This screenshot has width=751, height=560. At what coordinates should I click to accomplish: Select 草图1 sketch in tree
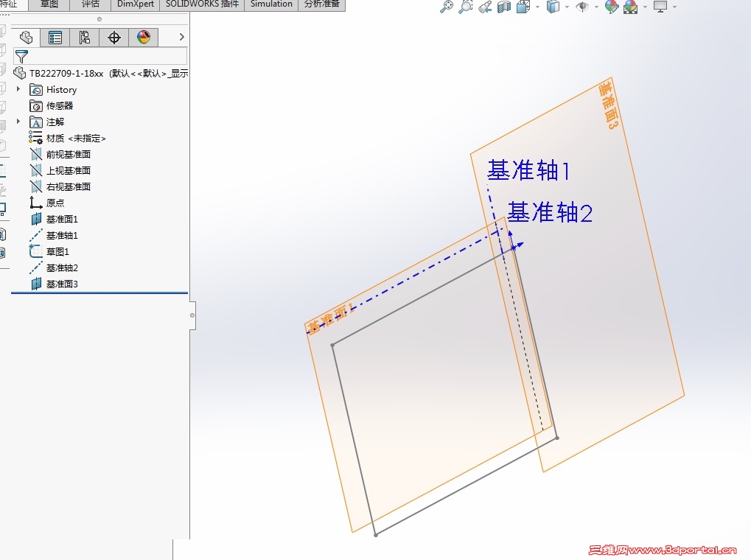(57, 252)
